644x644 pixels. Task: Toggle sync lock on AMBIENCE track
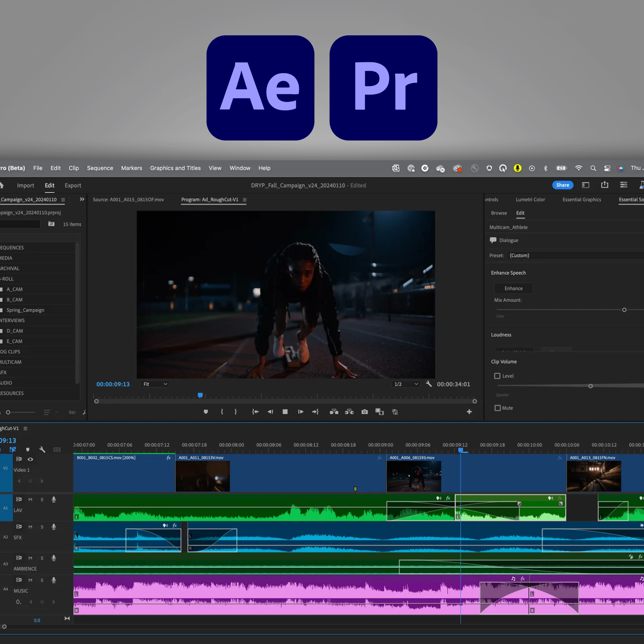pos(19,558)
